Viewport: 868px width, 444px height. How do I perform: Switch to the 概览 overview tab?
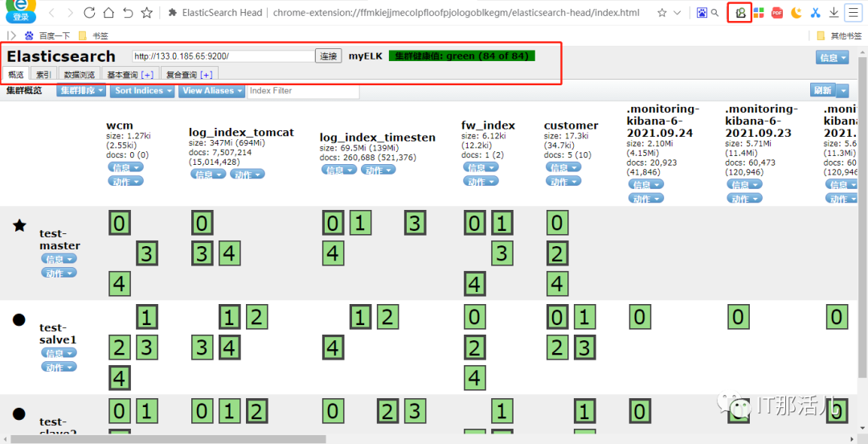point(16,74)
